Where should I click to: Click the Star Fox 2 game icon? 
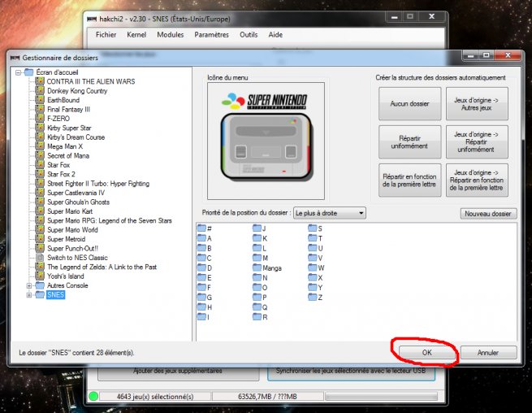pyautogui.click(x=40, y=174)
